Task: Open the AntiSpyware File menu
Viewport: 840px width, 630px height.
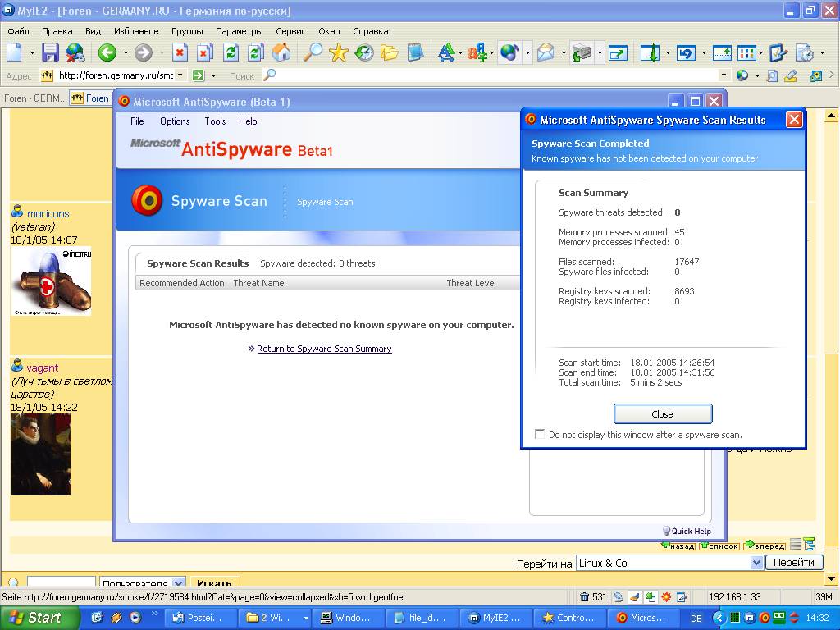Action: [137, 121]
